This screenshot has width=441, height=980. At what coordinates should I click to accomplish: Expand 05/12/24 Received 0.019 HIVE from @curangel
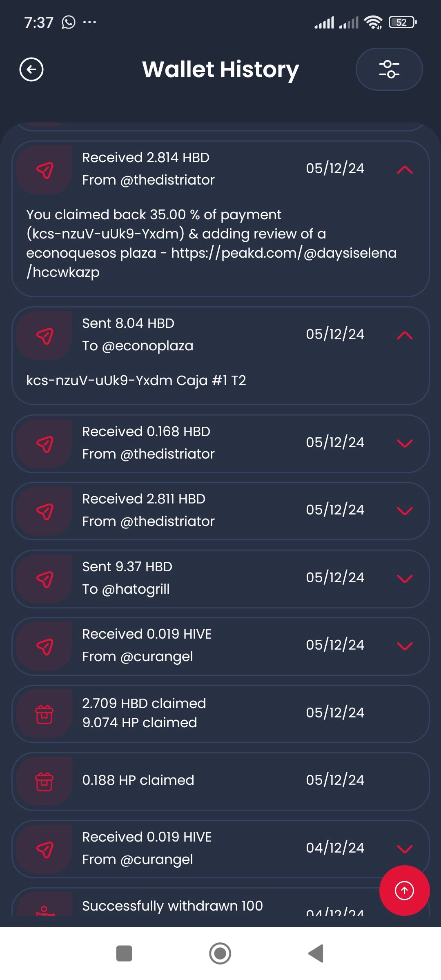click(x=405, y=646)
